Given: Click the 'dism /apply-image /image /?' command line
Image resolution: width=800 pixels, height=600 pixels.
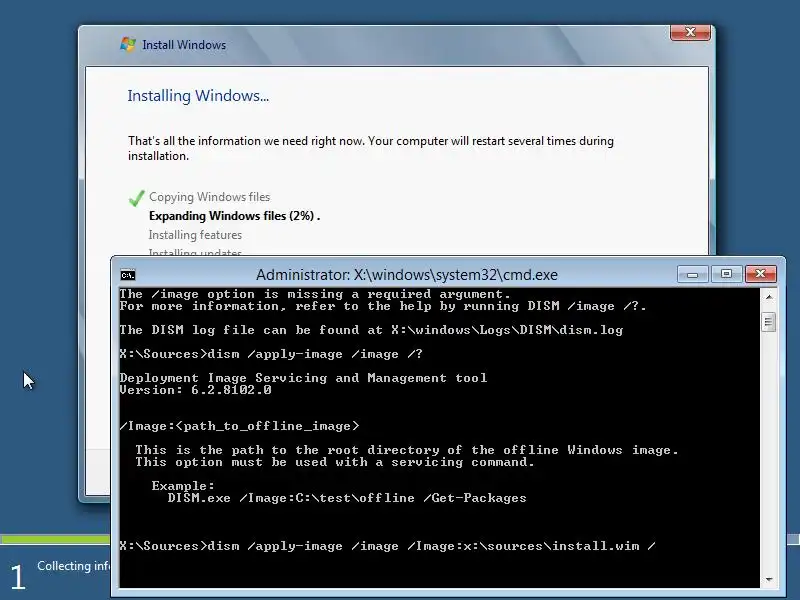Looking at the screenshot, I should point(271,354).
